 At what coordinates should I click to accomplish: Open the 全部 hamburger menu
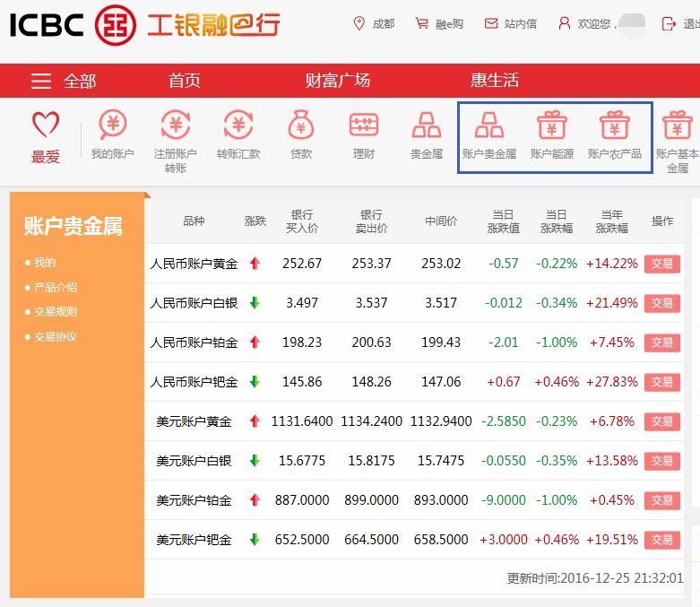[64, 82]
